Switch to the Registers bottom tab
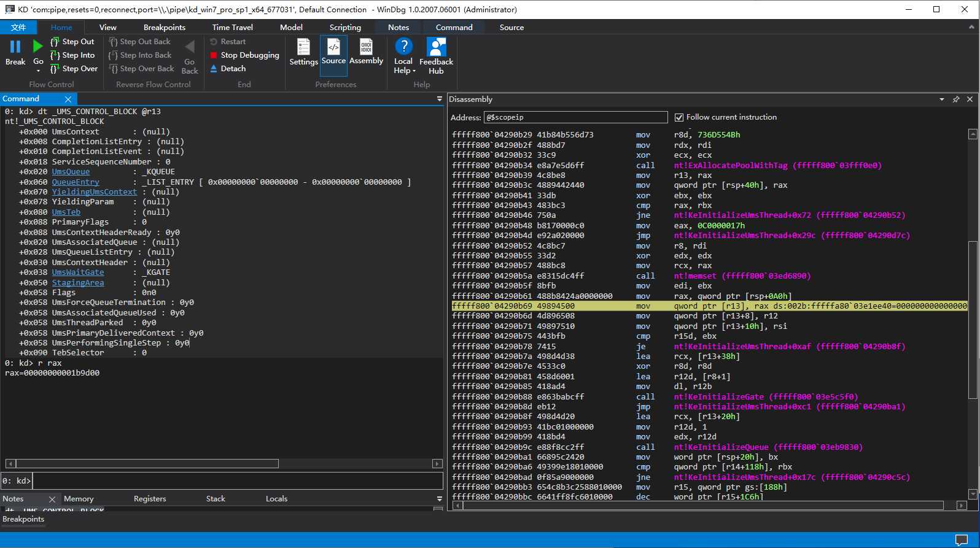This screenshot has height=548, width=980. click(150, 499)
